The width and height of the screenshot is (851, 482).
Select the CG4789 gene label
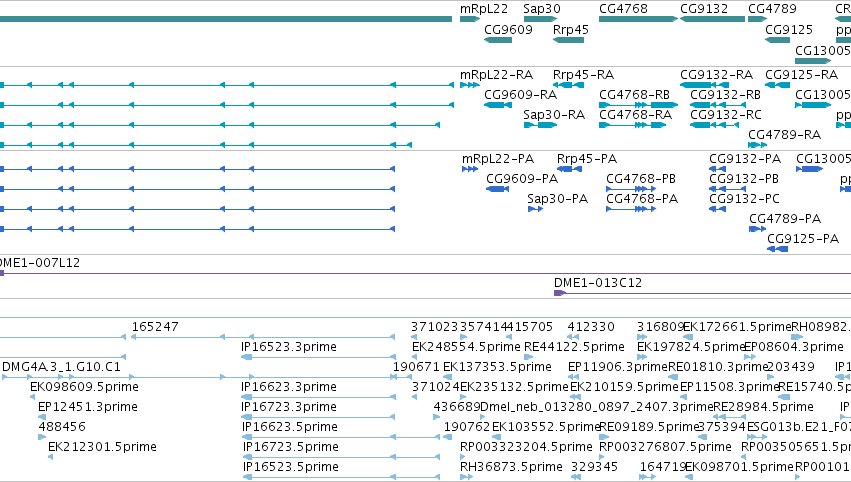click(772, 9)
